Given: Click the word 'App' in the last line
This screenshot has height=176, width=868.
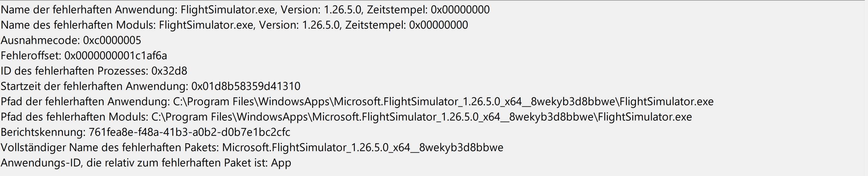Looking at the screenshot, I should [281, 163].
